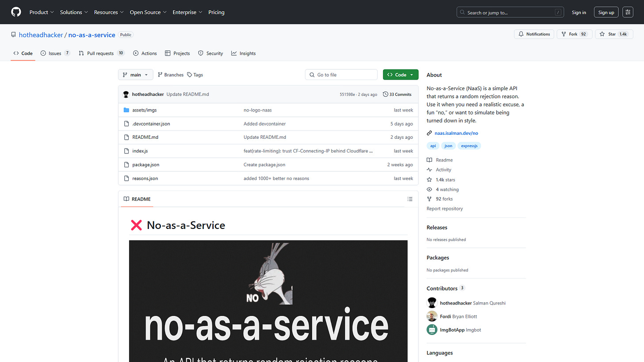This screenshot has height=362, width=644.
Task: Click the Sign in link
Action: coord(579,12)
